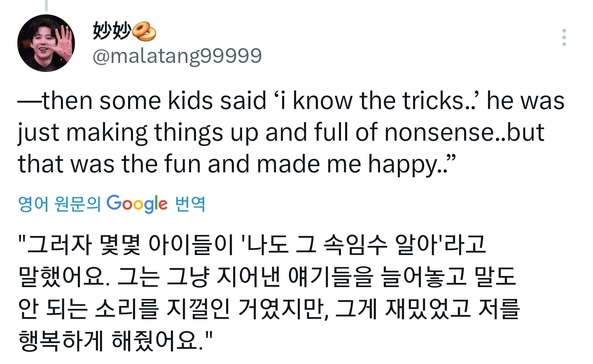Tap the Korean line starting '그러자 몇몇 아이들이'
The width and height of the screenshot is (593, 364).
(x=252, y=244)
